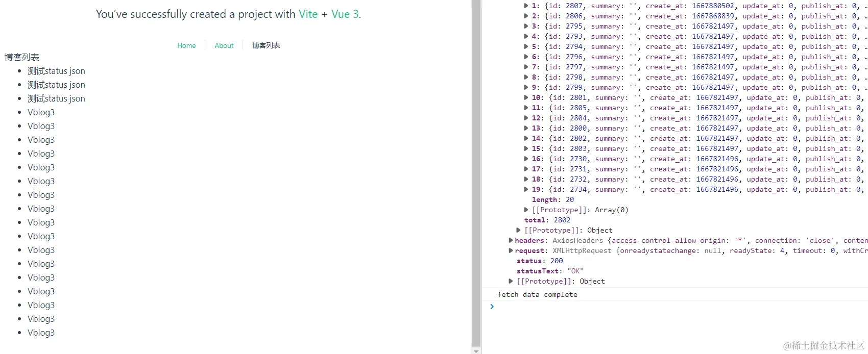The height and width of the screenshot is (354, 868).
Task: Click the 博客列表 section heading
Action: 22,57
